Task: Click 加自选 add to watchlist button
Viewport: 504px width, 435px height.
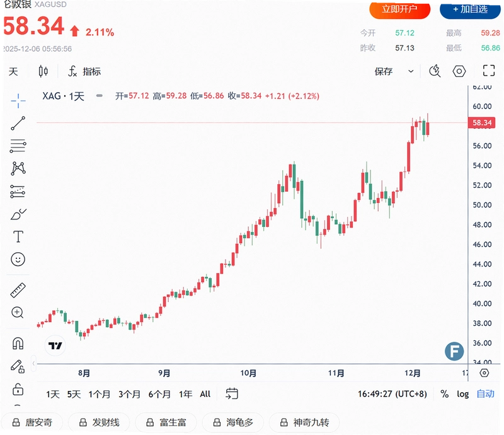Action: coord(470,9)
